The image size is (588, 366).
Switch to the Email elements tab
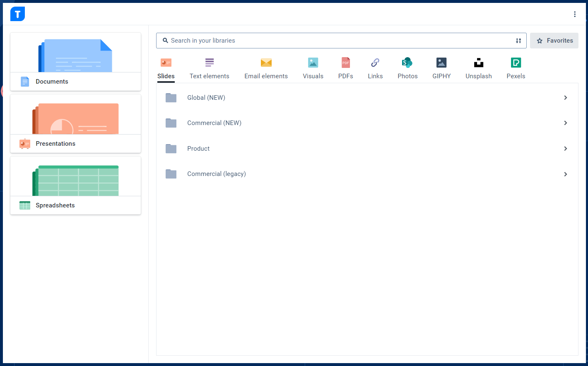(x=266, y=76)
